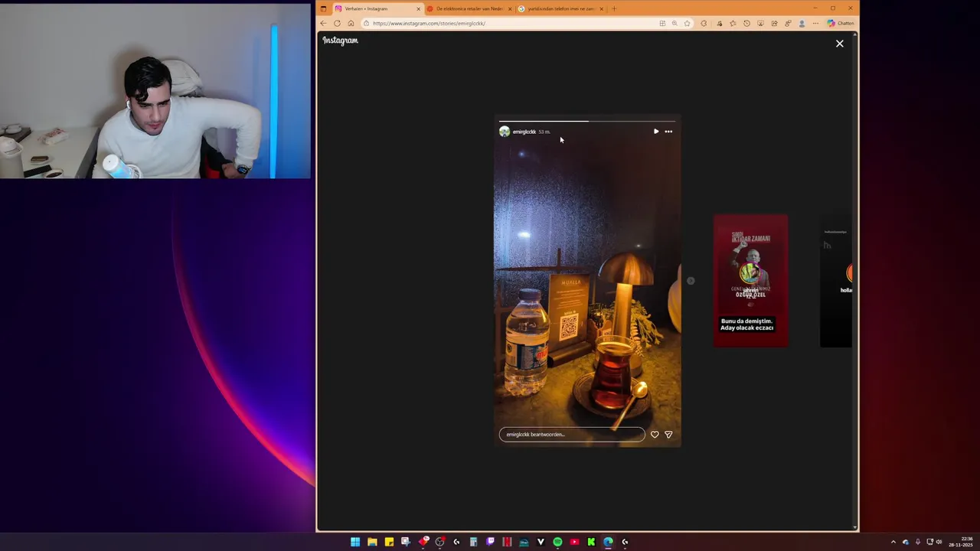Open the story's three-dot options menu
980x551 pixels.
668,132
